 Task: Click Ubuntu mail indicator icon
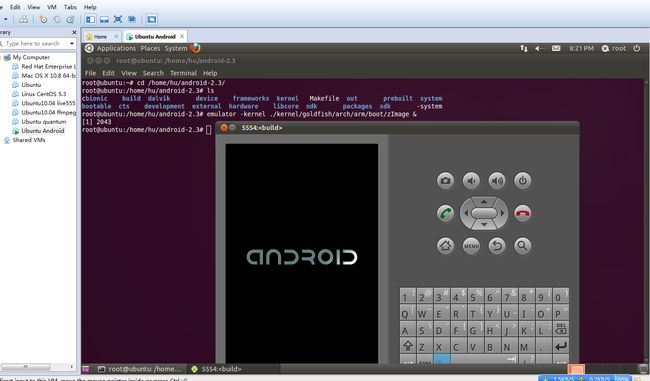pyautogui.click(x=556, y=49)
